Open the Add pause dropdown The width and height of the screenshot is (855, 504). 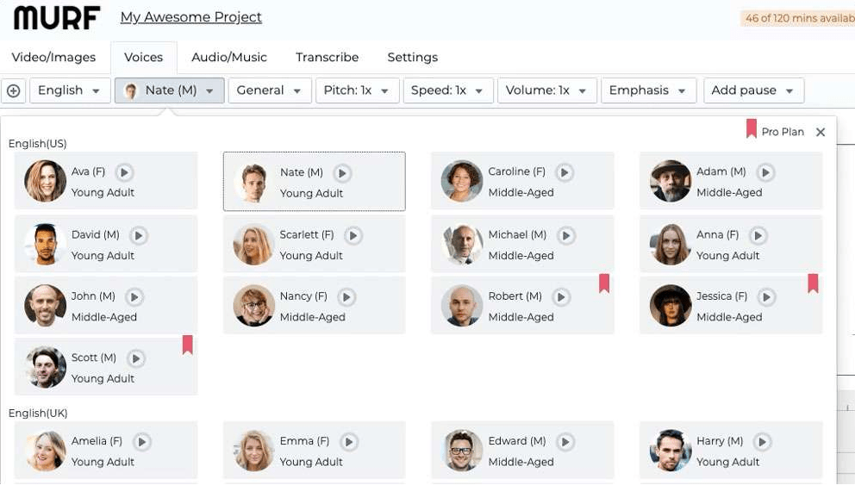pos(753,90)
